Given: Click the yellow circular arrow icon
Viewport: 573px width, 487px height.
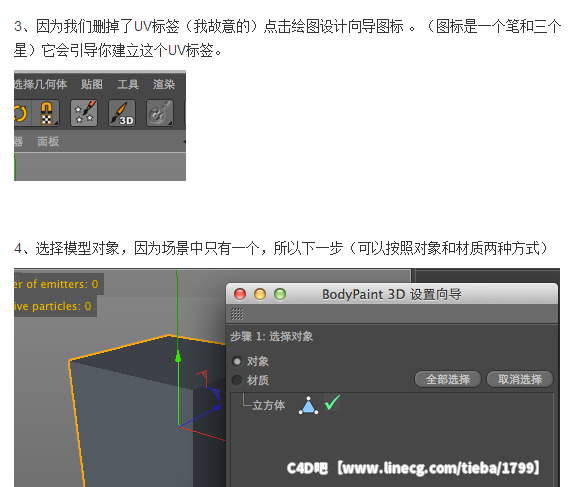Looking at the screenshot, I should pyautogui.click(x=20, y=113).
